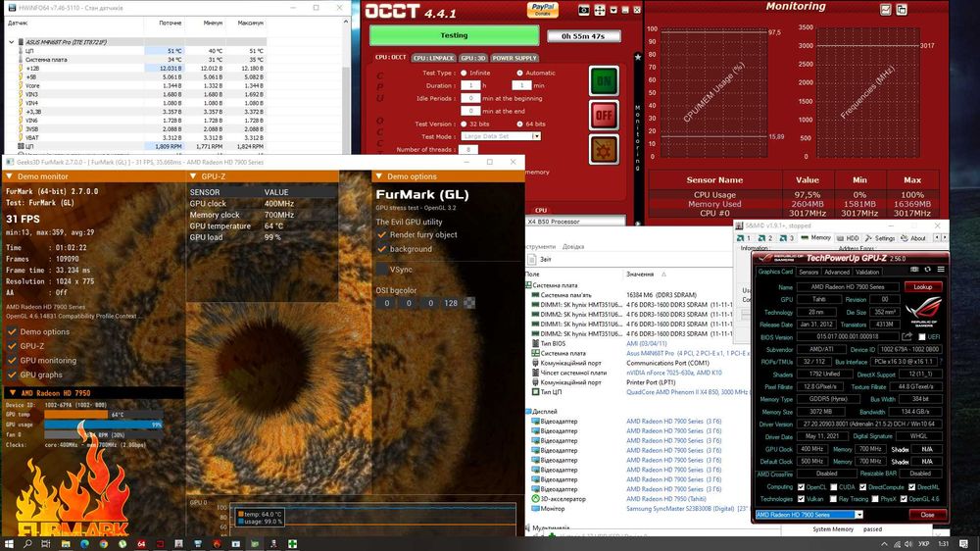Stop the OCCT test with the red OFF button
This screenshot has height=551, width=980.
[604, 115]
